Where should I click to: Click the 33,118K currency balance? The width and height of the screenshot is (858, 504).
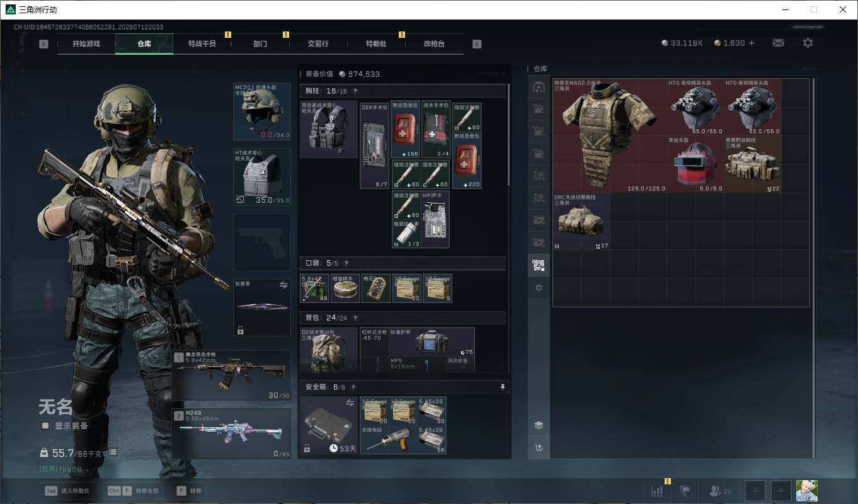point(682,43)
